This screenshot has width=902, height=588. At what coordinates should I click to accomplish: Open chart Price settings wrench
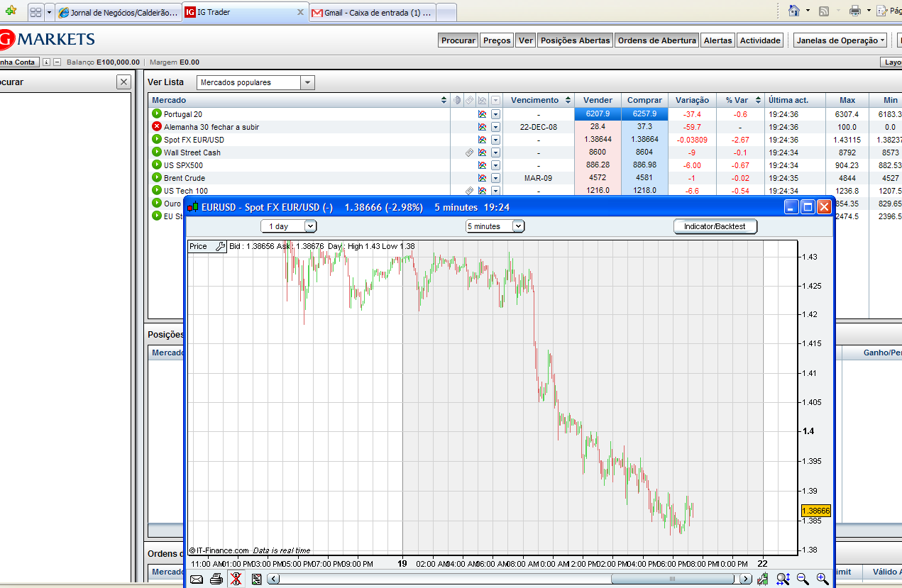[x=220, y=246]
